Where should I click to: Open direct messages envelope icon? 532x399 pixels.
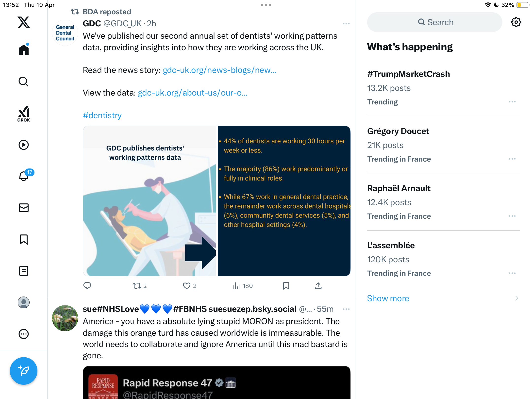pyautogui.click(x=24, y=208)
